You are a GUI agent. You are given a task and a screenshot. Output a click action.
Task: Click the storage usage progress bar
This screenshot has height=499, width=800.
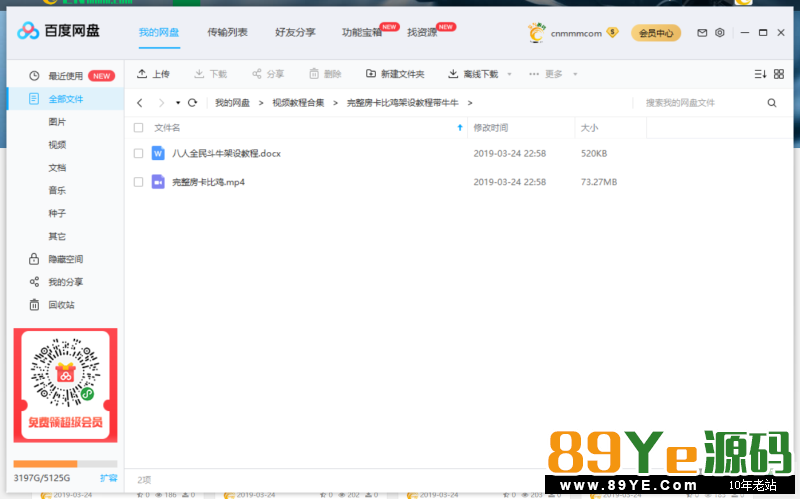click(x=65, y=464)
